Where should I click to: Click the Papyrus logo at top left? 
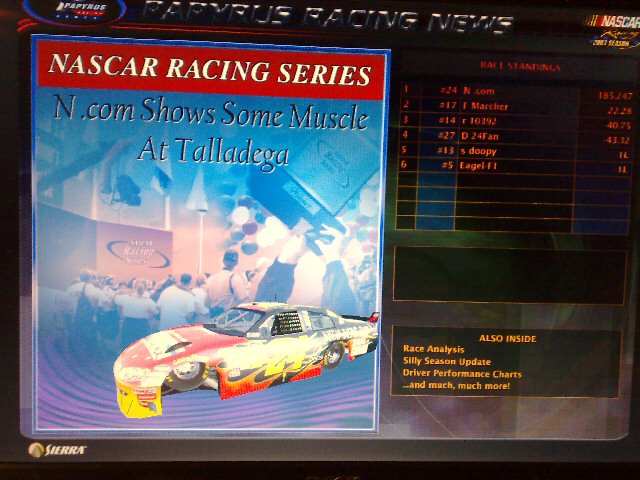pyautogui.click(x=74, y=11)
